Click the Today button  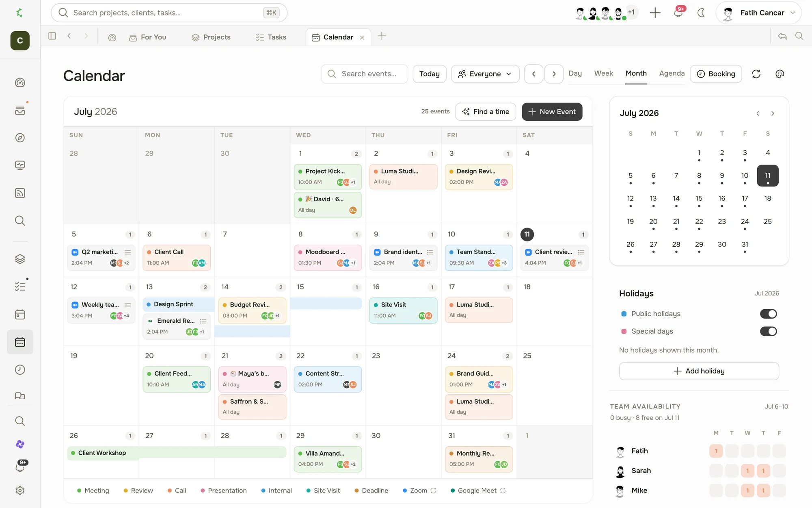coord(430,74)
